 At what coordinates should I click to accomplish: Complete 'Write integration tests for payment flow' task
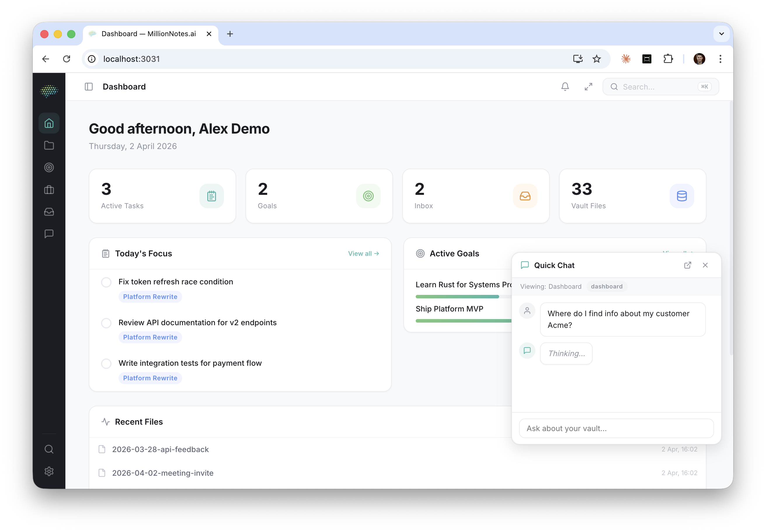point(106,363)
